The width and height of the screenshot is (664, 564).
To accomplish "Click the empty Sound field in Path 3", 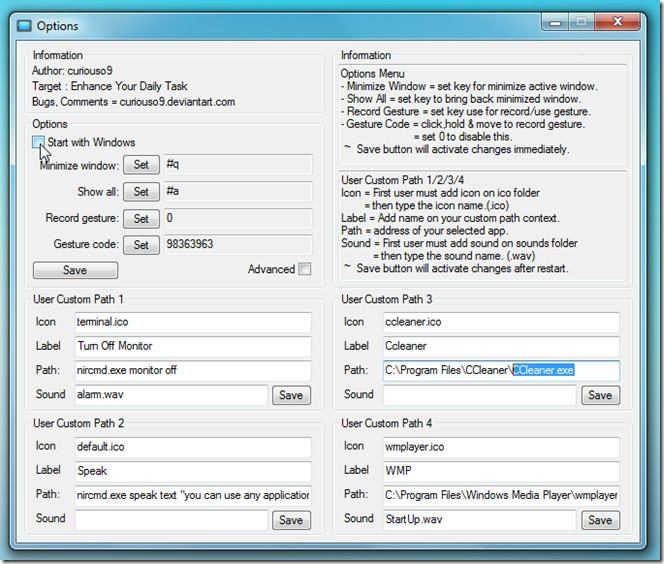I will click(x=478, y=395).
